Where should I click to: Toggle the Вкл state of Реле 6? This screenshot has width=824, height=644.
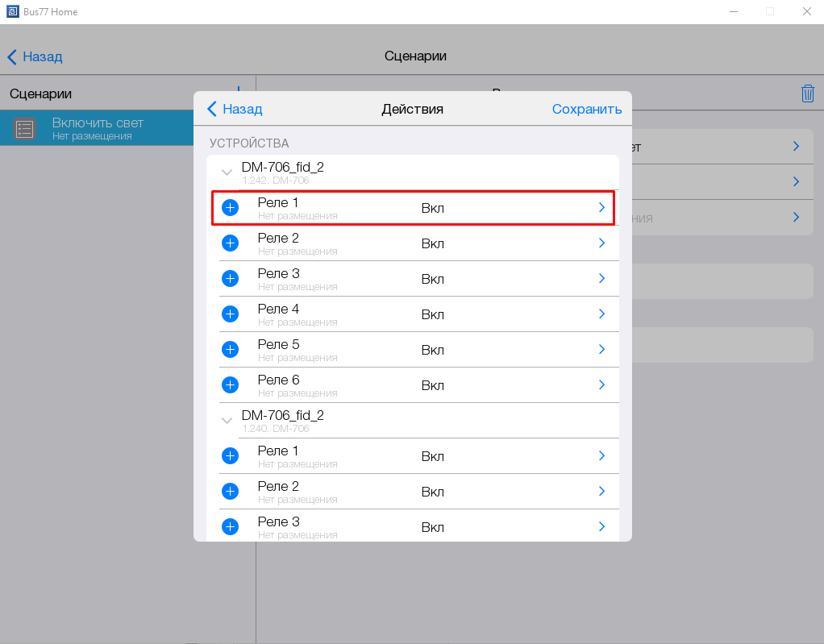[x=432, y=385]
